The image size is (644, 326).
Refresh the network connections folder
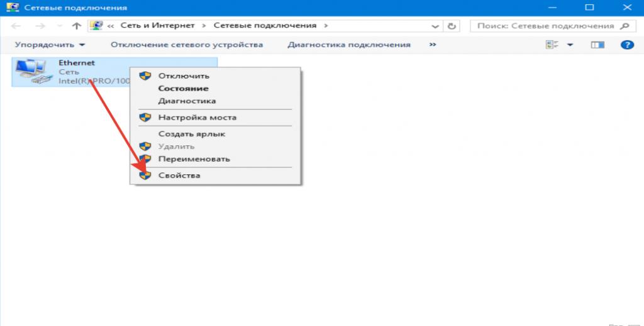(451, 26)
